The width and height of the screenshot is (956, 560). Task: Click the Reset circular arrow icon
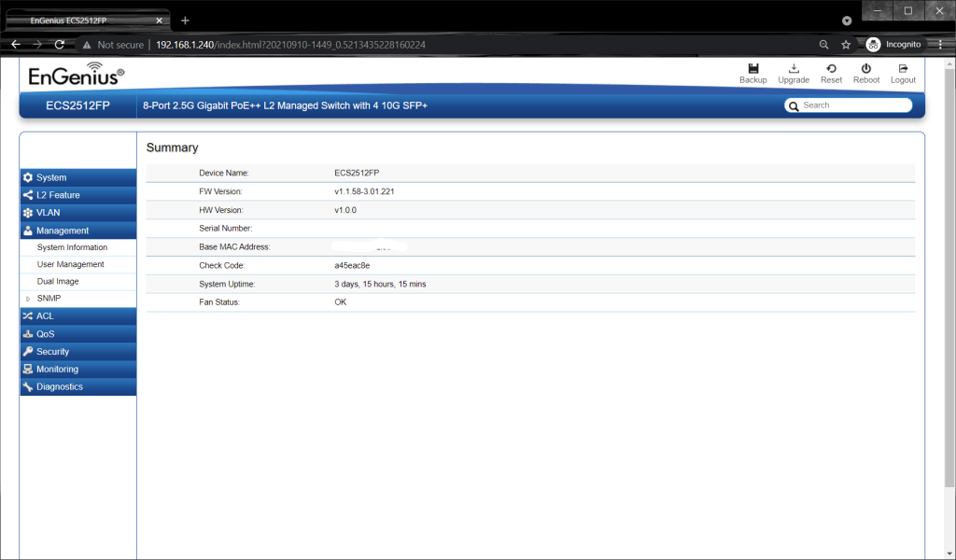coord(831,68)
